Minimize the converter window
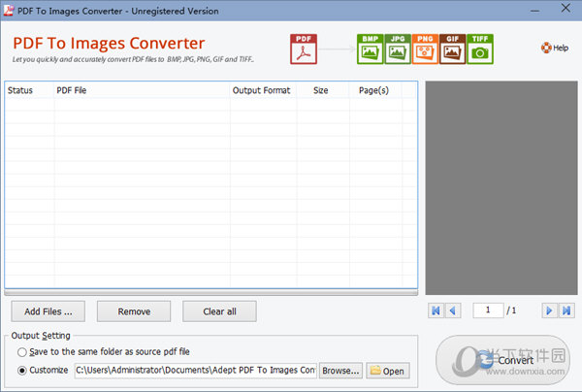 pyautogui.click(x=534, y=11)
